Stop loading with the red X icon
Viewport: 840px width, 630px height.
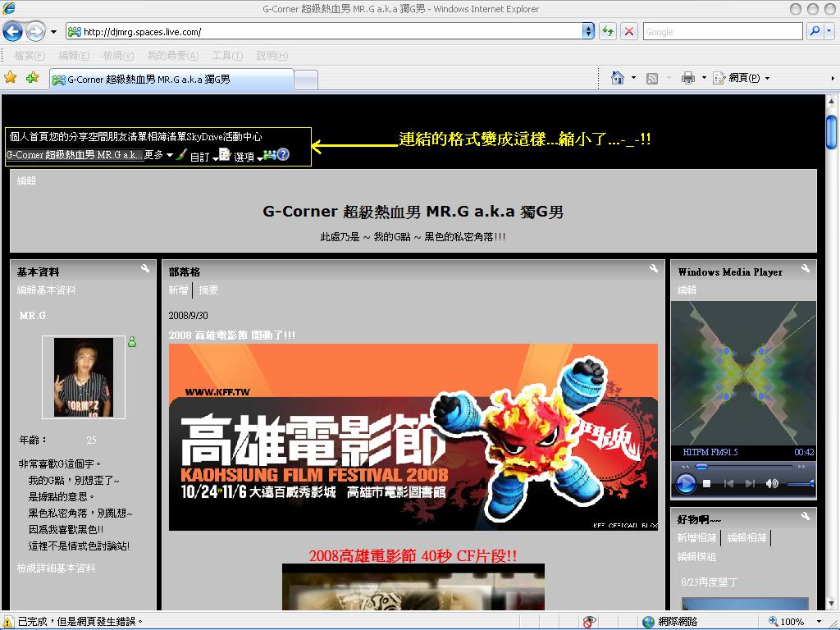pos(629,32)
